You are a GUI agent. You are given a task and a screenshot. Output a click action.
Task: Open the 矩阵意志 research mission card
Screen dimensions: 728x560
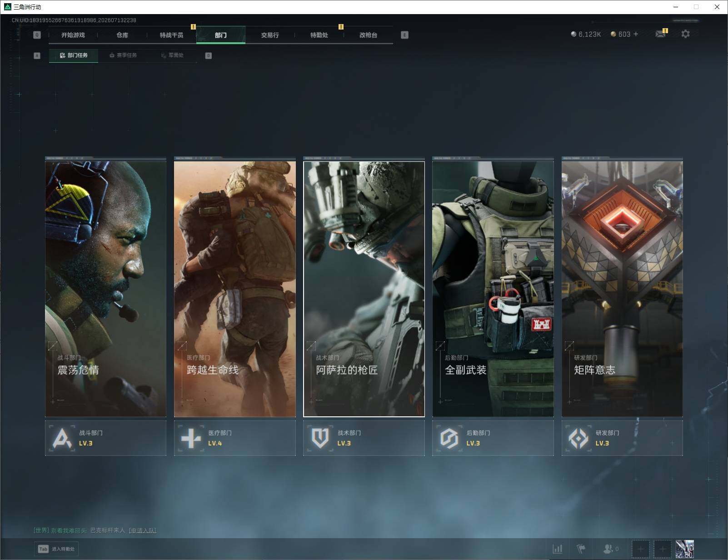pos(622,289)
